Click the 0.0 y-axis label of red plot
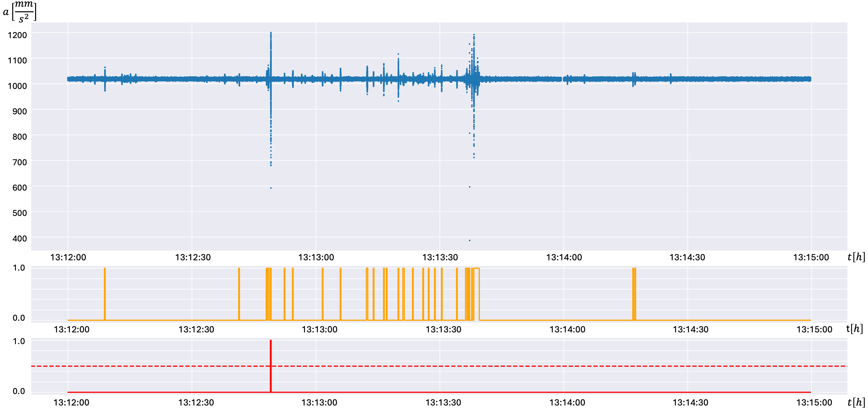Screen dimensions: 868x414 [19, 391]
